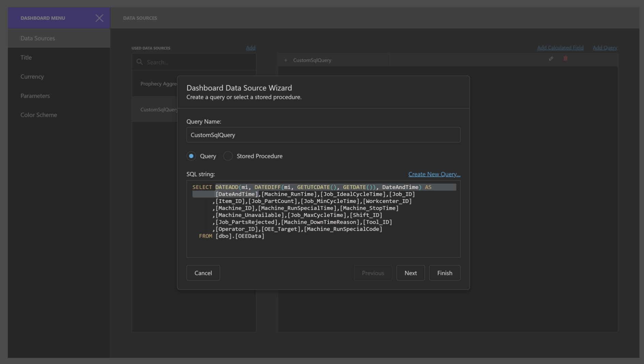
Task: Open the Title menu item
Action: pos(26,58)
